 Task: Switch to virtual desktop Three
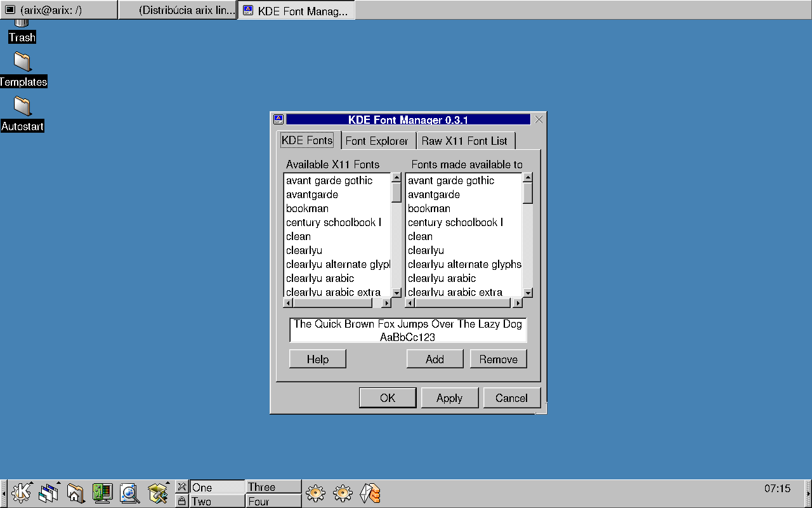click(273, 487)
